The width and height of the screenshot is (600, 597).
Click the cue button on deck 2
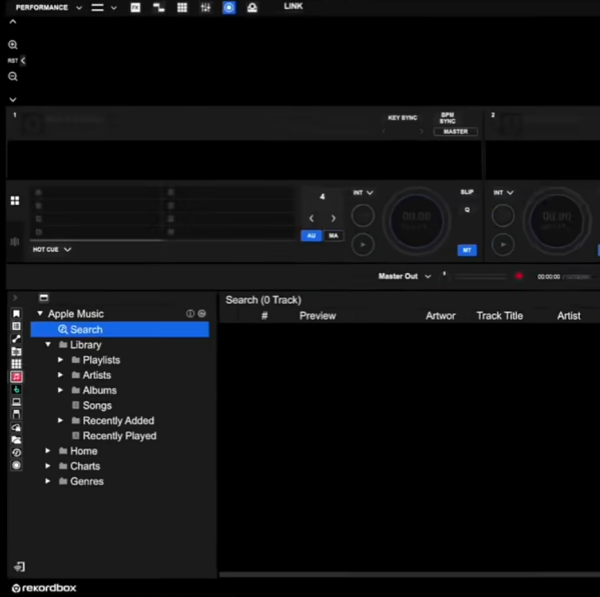pyautogui.click(x=503, y=215)
